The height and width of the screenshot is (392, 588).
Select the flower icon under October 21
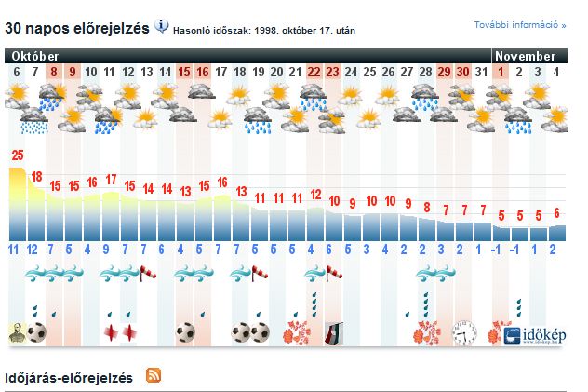coord(297,332)
